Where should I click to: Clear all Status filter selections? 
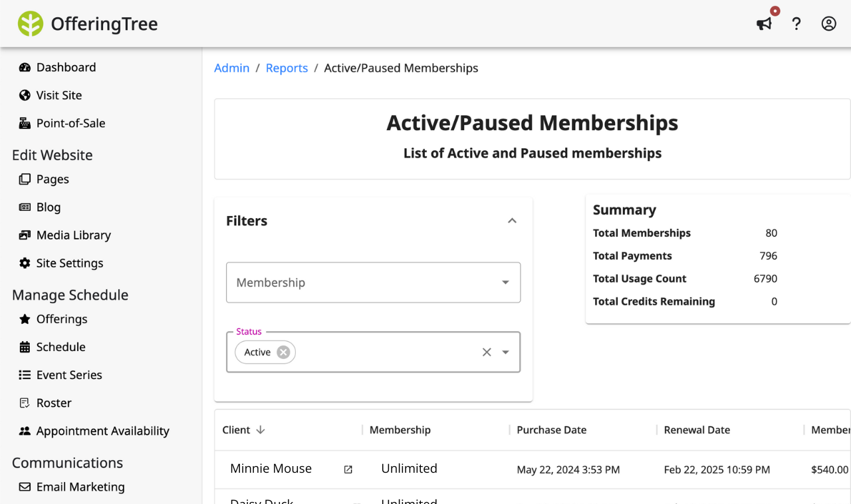coord(487,352)
